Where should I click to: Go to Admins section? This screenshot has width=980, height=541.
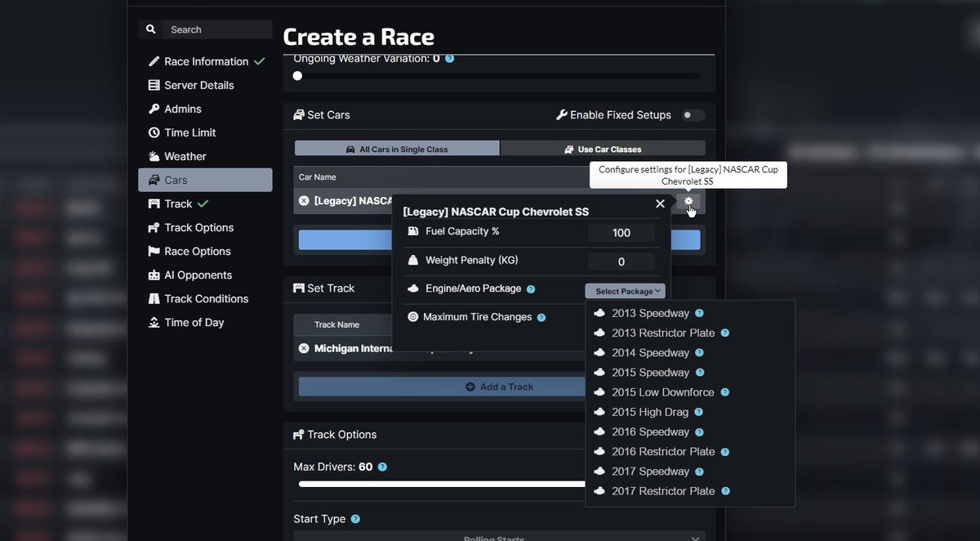(x=206, y=109)
